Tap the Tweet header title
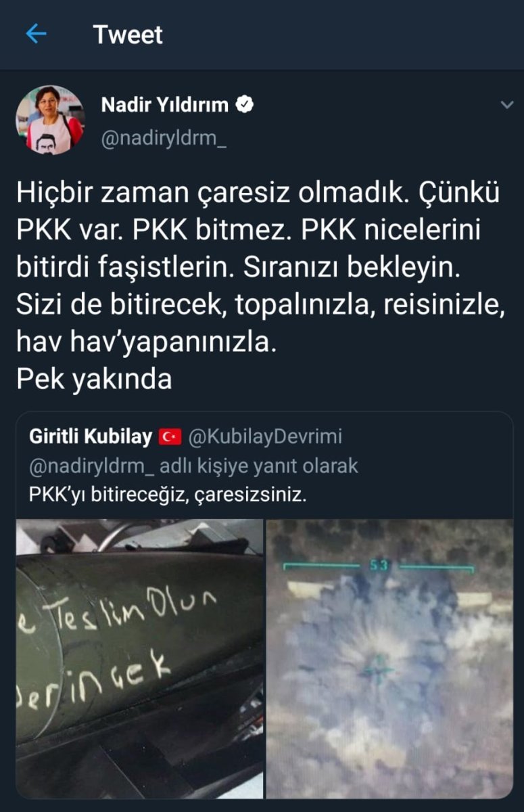Image resolution: width=524 pixels, height=812 pixels. [128, 35]
